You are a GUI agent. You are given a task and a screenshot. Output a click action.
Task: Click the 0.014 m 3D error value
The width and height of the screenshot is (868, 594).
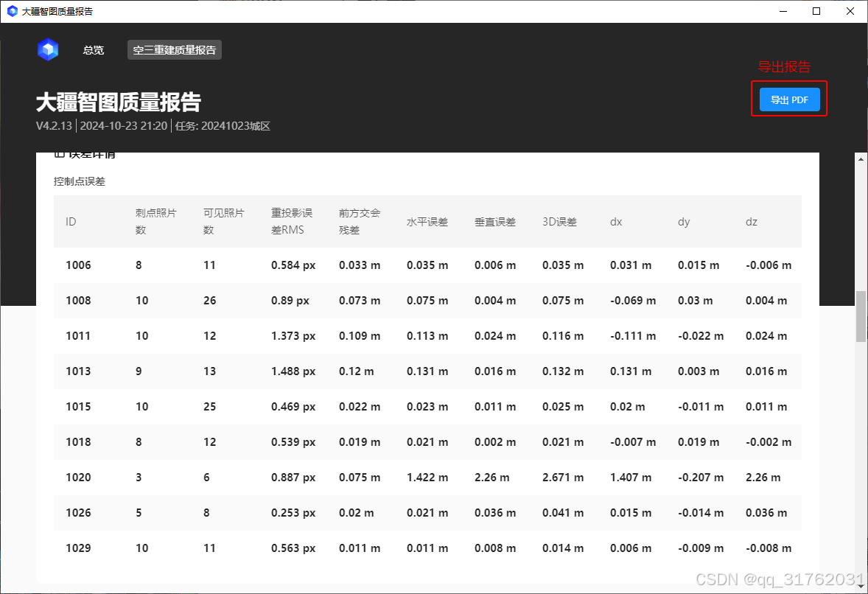tap(563, 548)
